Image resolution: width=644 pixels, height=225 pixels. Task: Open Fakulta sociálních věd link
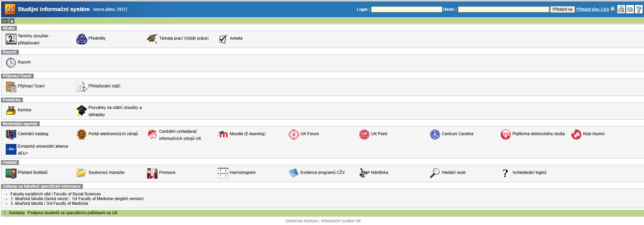(x=56, y=194)
